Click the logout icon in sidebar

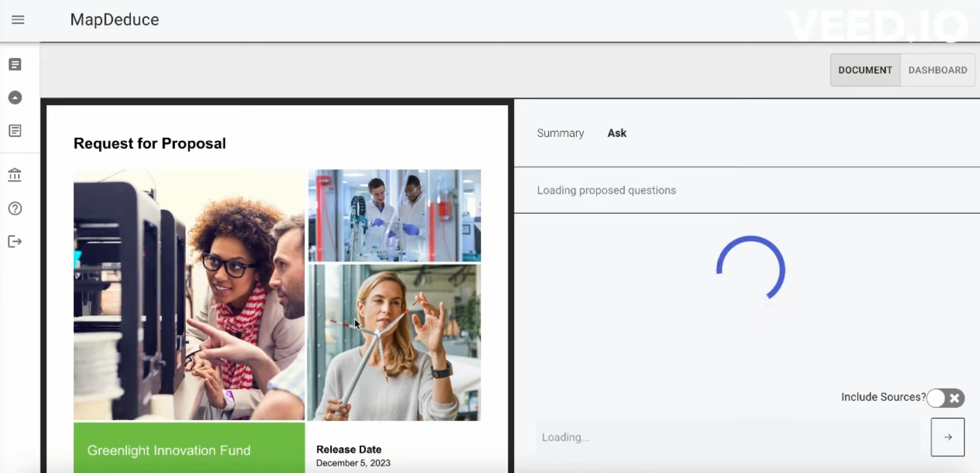point(15,242)
